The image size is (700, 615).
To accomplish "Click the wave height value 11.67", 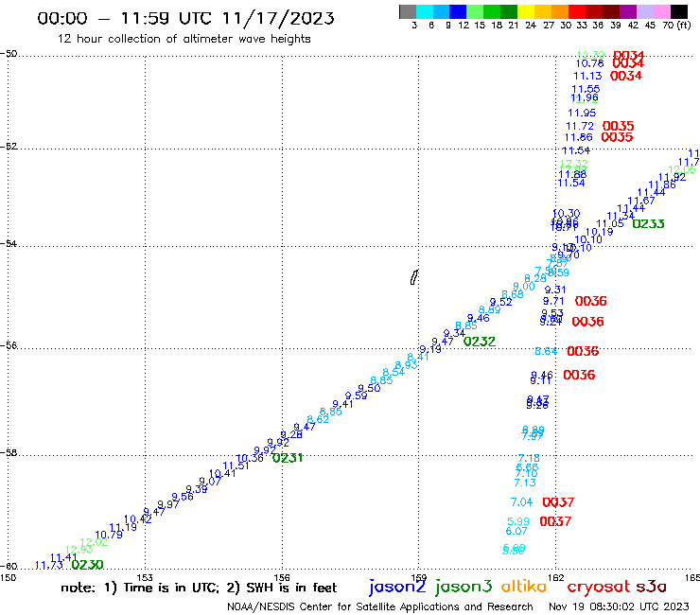I will click(x=641, y=201).
